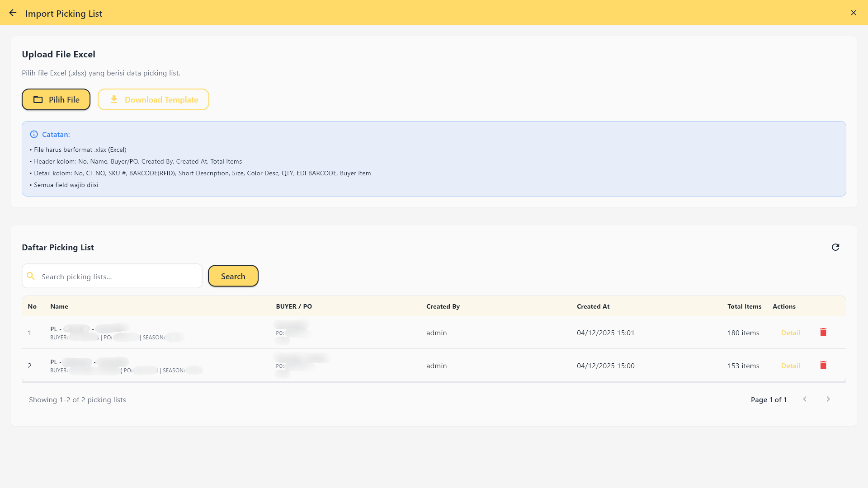Click the magnifier icon in the search bar

31,276
